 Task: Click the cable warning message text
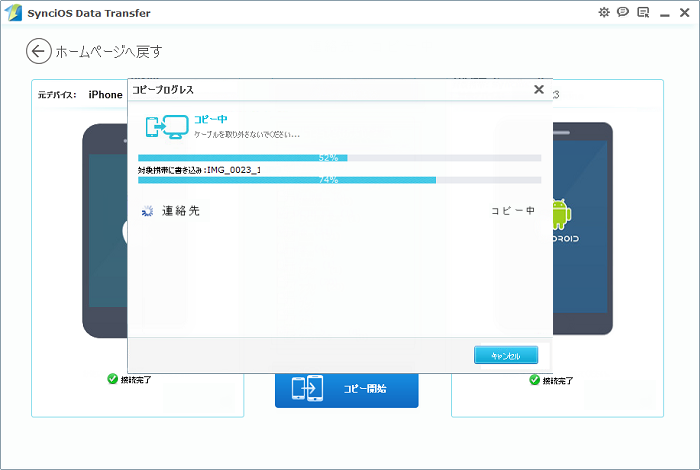coord(246,134)
